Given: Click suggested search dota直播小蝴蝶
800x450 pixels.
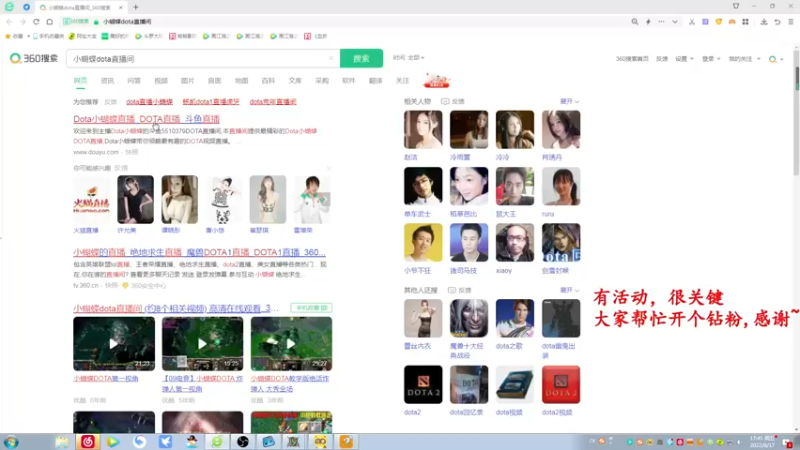Looking at the screenshot, I should click(149, 102).
